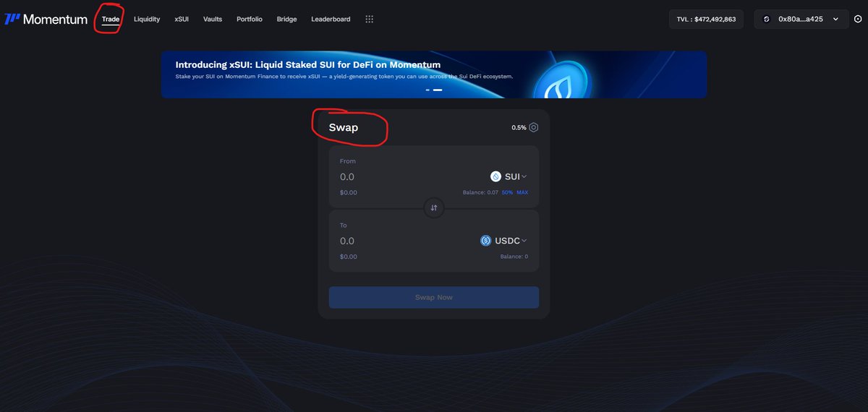This screenshot has height=412, width=868.
Task: Open the more apps grid menu
Action: click(369, 20)
